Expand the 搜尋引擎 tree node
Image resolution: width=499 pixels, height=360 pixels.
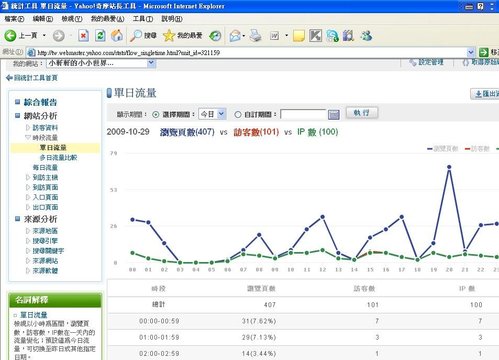pyautogui.click(x=28, y=241)
